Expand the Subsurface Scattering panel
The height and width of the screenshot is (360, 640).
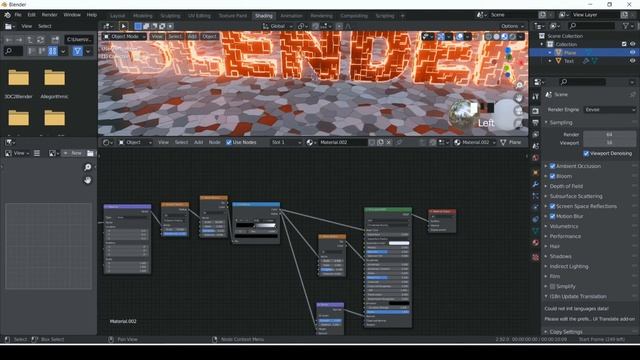[x=576, y=196]
